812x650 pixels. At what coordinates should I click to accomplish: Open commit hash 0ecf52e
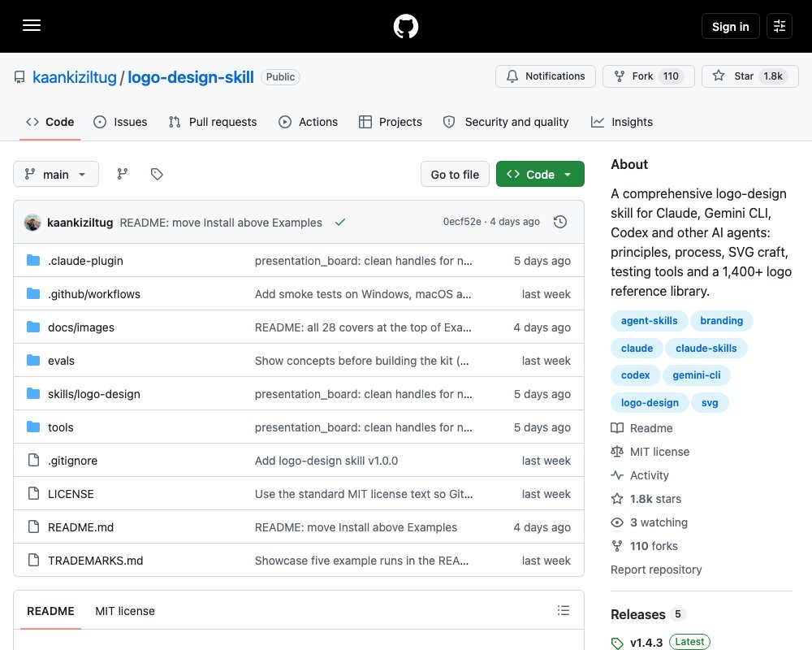462,222
